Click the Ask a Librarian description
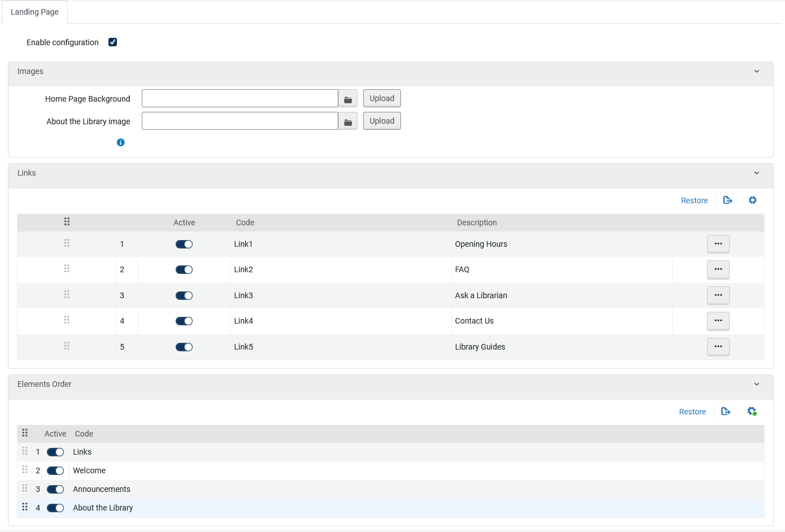The image size is (785, 532). pos(481,295)
